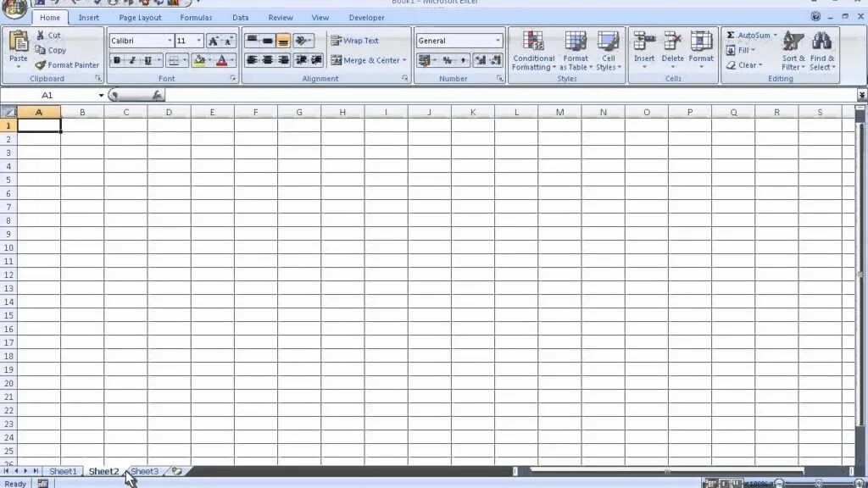Screen dimensions: 868x488
Task: Open Orientation text rotation tool
Action: tap(303, 41)
